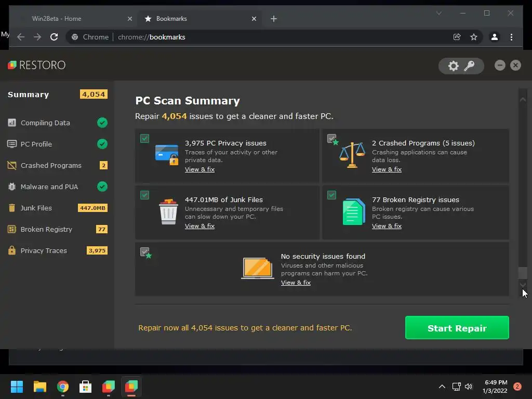Click the volume speaker tray icon
532x399 pixels.
click(x=469, y=387)
